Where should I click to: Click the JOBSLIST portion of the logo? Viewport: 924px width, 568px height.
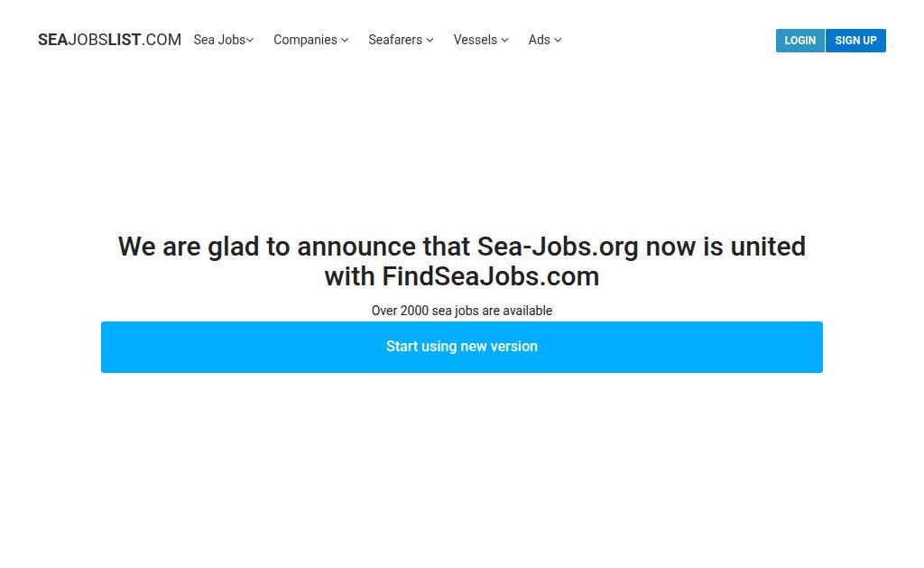[105, 40]
